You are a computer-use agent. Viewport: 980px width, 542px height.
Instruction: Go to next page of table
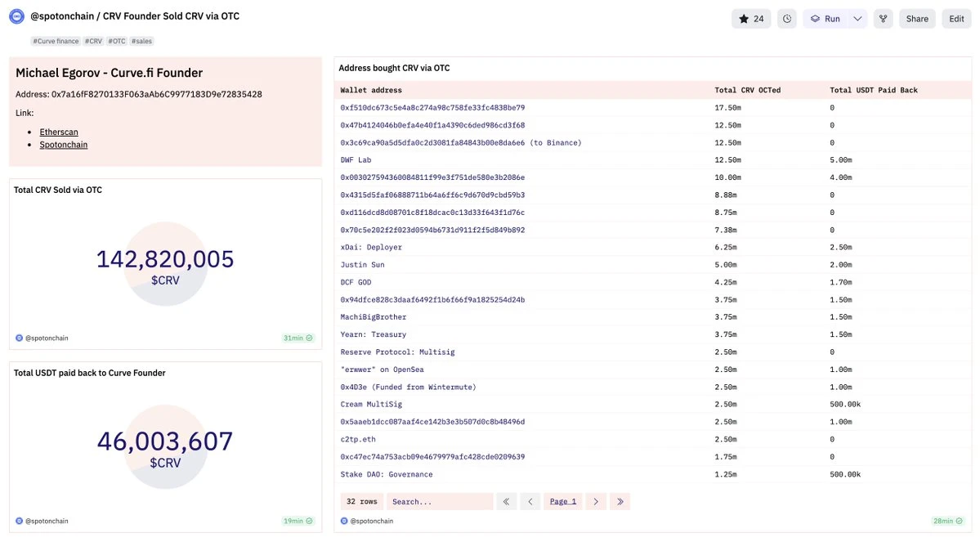point(596,501)
